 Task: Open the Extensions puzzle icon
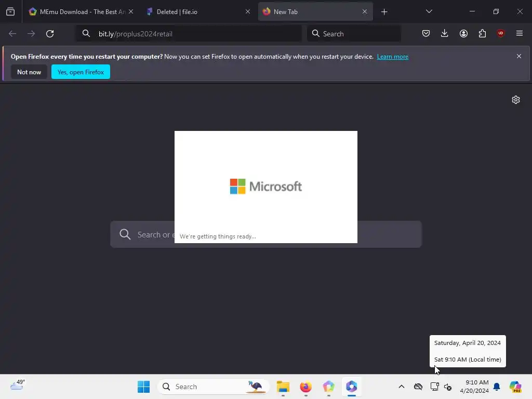[x=482, y=33]
